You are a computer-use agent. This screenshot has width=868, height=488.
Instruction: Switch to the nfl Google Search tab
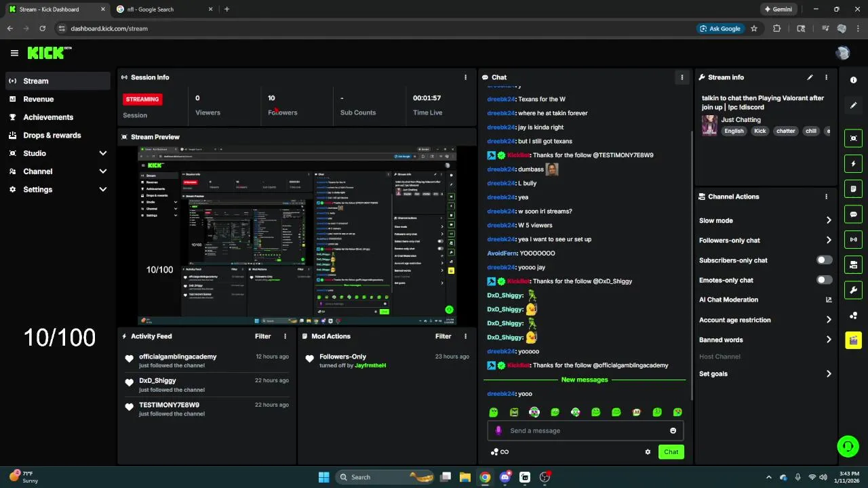[x=164, y=9]
